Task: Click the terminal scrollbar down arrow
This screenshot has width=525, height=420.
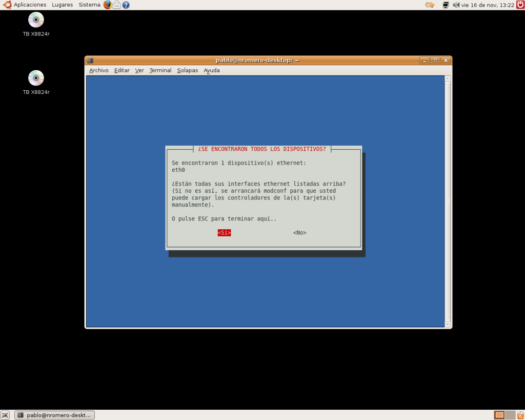Action: [448, 324]
